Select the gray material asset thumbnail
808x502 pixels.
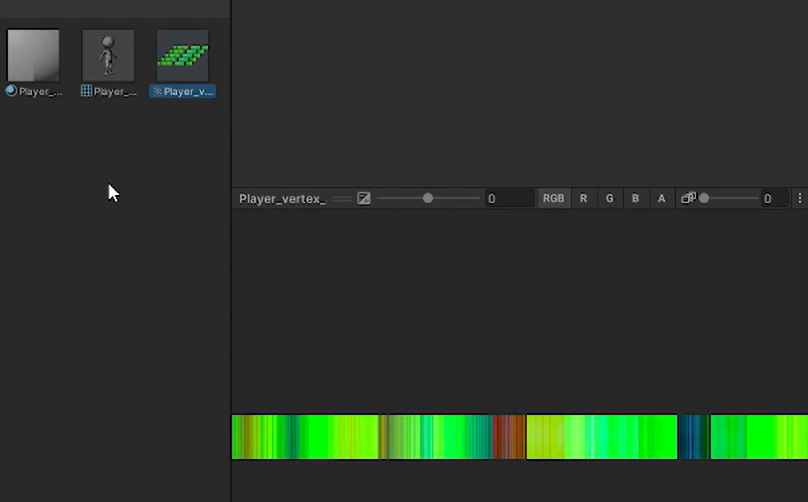click(x=33, y=55)
